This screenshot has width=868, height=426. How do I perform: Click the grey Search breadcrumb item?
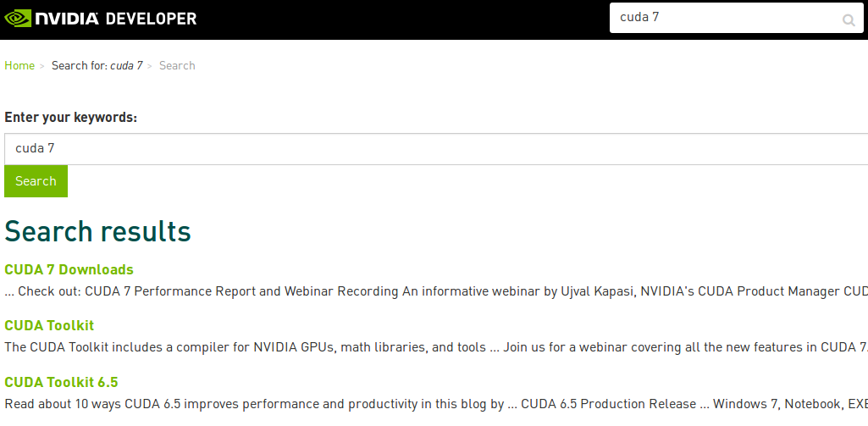pyautogui.click(x=177, y=65)
